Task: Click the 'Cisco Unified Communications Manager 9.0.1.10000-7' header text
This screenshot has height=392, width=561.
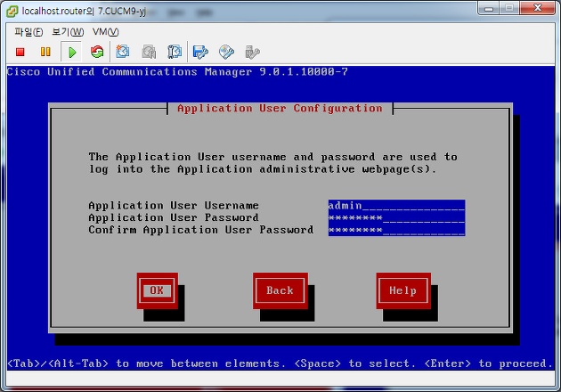Action: click(177, 72)
